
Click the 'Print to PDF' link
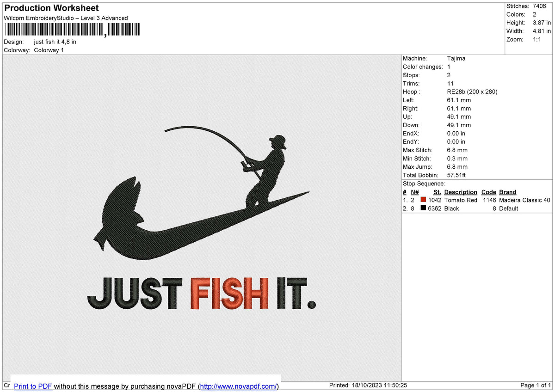click(33, 386)
